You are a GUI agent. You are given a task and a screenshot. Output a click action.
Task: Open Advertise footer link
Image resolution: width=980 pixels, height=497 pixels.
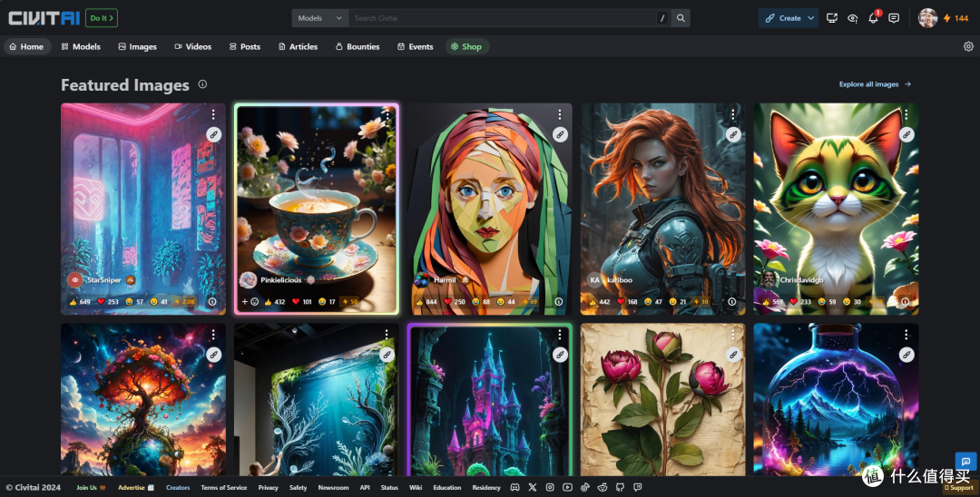tap(135, 488)
